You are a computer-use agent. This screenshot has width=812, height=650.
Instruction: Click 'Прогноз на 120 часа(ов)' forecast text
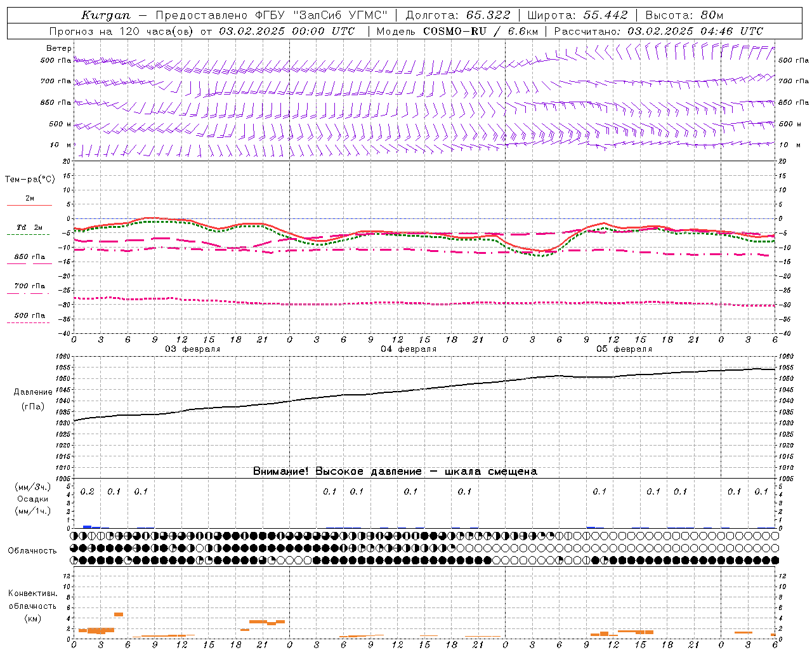[x=122, y=31]
